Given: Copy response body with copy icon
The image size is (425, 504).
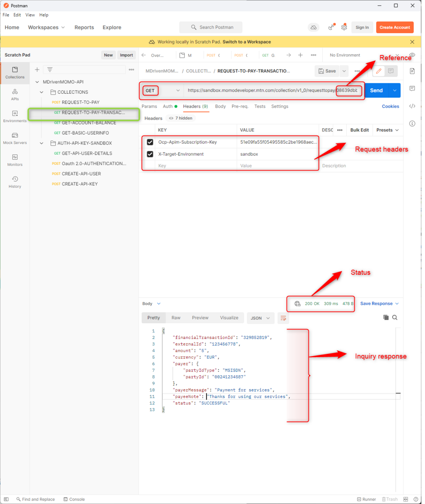Looking at the screenshot, I should pyautogui.click(x=386, y=317).
